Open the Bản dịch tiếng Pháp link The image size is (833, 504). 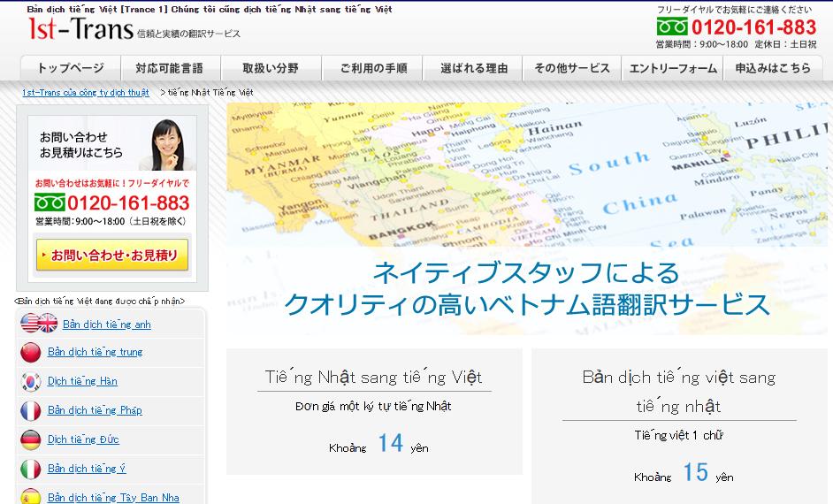click(x=96, y=410)
